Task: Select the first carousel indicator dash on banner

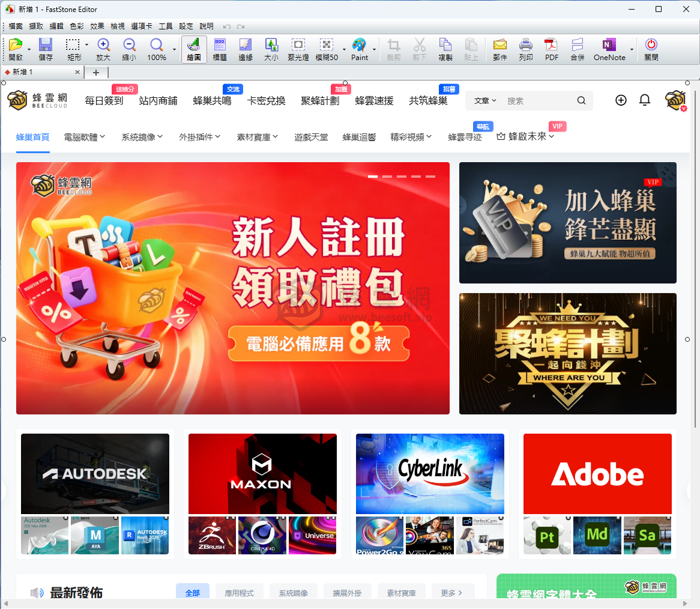Action: 373,177
